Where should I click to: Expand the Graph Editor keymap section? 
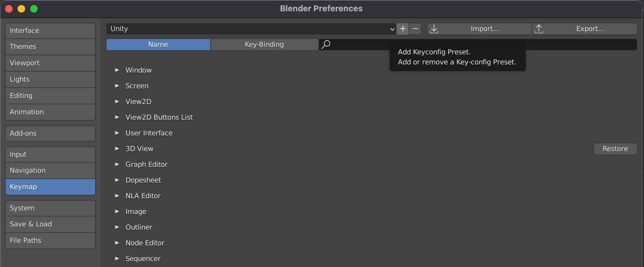117,164
